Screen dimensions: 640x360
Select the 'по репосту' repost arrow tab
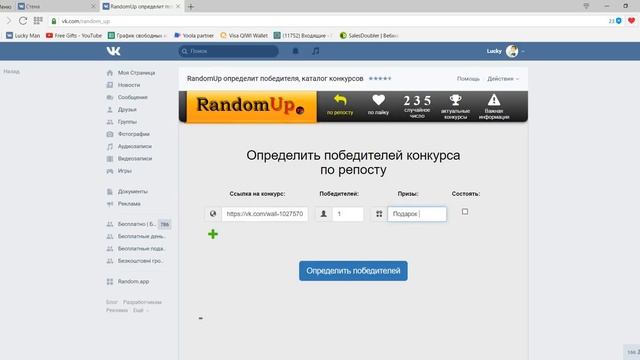coord(340,105)
